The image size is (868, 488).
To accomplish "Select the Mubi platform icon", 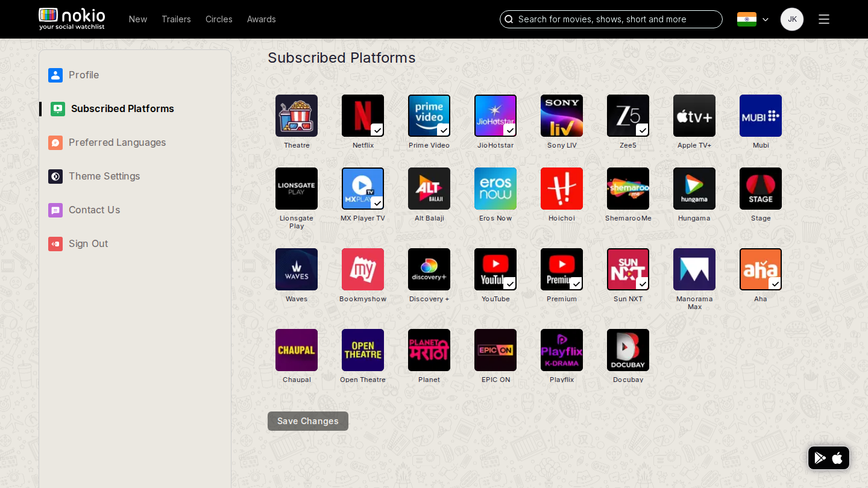I will pyautogui.click(x=761, y=116).
